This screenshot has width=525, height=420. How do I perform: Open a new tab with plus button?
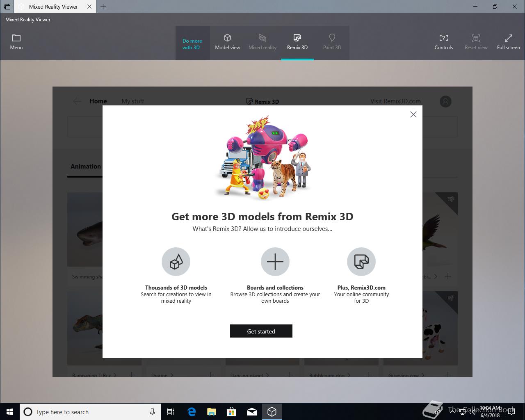tap(103, 7)
